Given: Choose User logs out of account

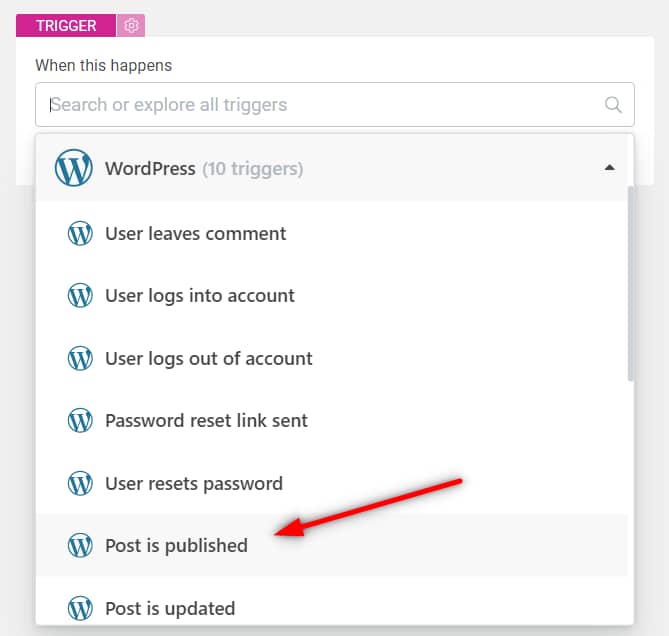Looking at the screenshot, I should pos(332,358).
